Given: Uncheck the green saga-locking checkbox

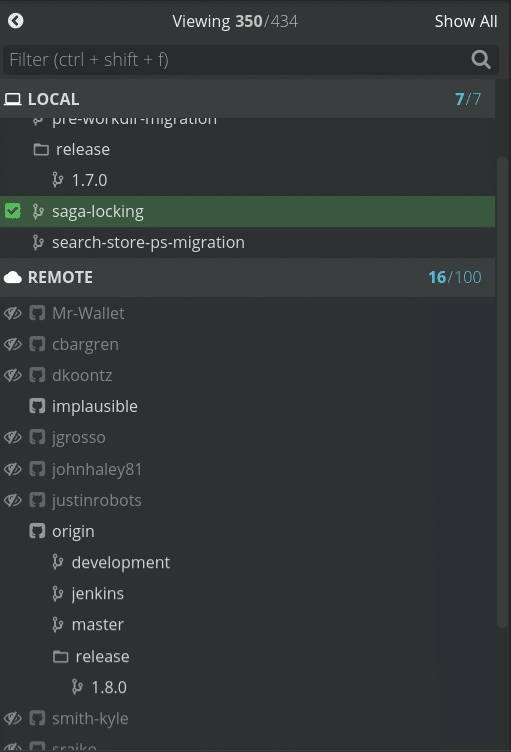Looking at the screenshot, I should [12, 211].
